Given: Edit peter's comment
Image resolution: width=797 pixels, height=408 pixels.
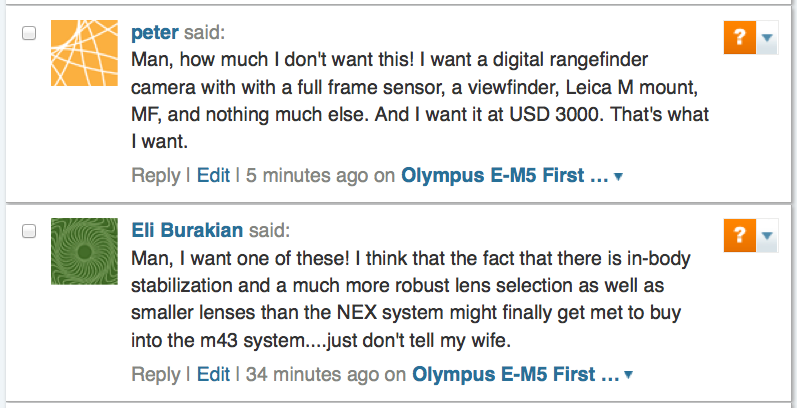Looking at the screenshot, I should (x=213, y=176).
